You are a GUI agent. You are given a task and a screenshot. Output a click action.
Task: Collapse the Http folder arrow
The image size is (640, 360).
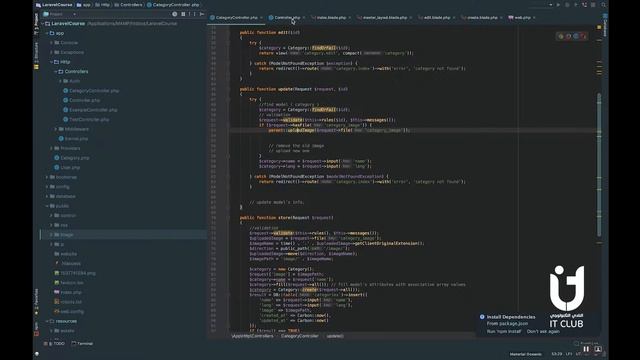[x=51, y=62]
